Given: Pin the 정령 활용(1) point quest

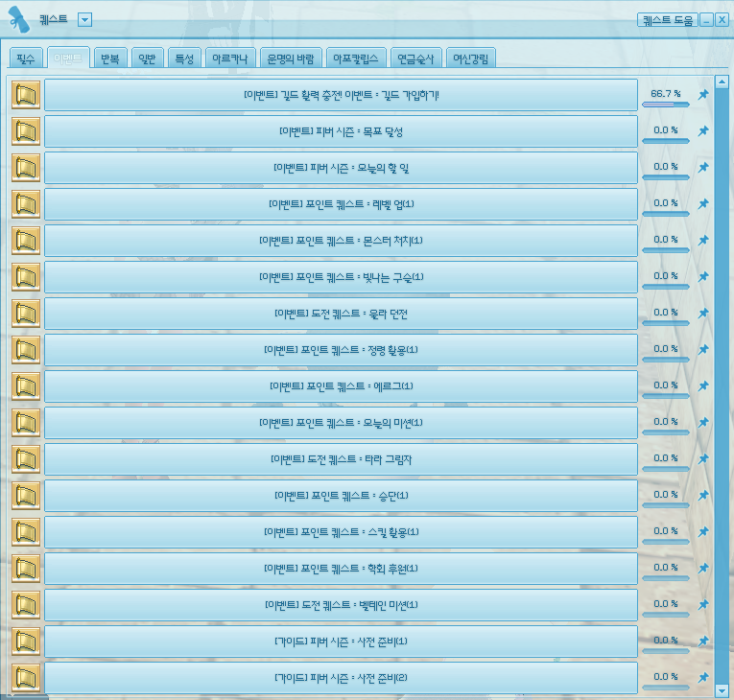Looking at the screenshot, I should tap(703, 350).
